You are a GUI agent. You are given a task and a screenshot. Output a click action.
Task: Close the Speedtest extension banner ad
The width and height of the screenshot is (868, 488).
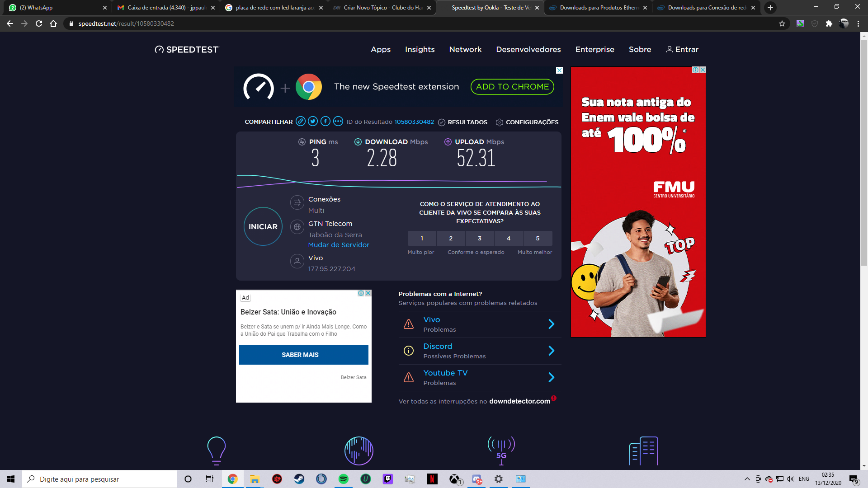[x=559, y=70]
